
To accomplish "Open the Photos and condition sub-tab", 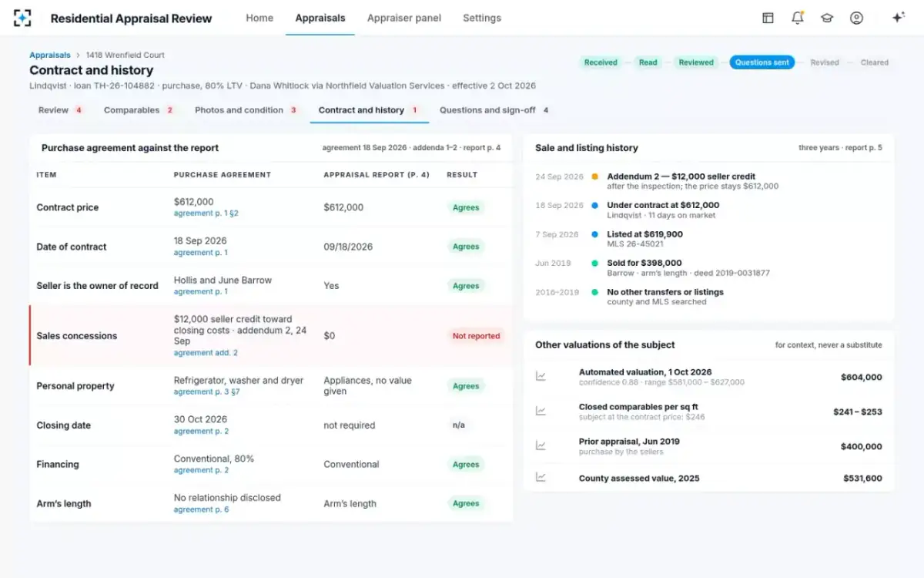I will pos(246,110).
